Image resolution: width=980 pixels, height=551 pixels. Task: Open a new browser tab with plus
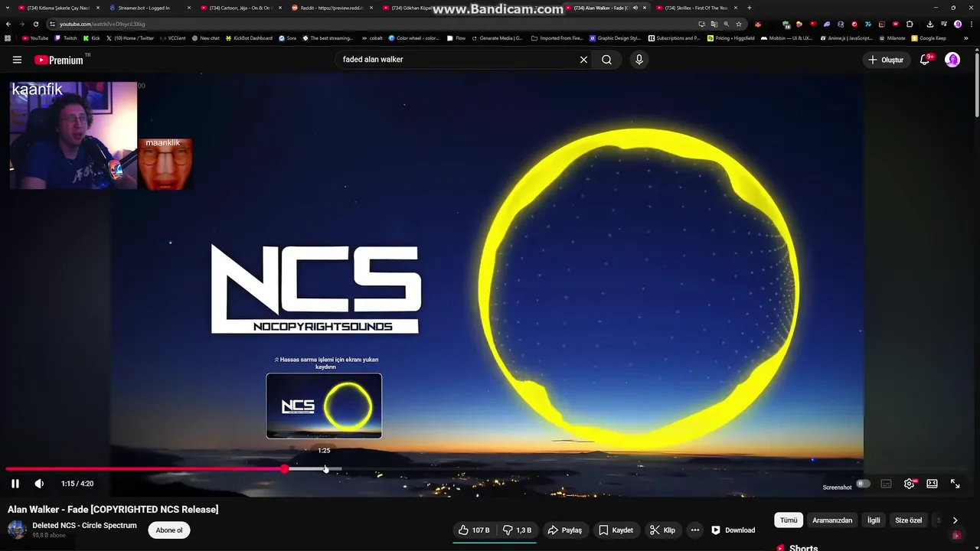pos(749,8)
